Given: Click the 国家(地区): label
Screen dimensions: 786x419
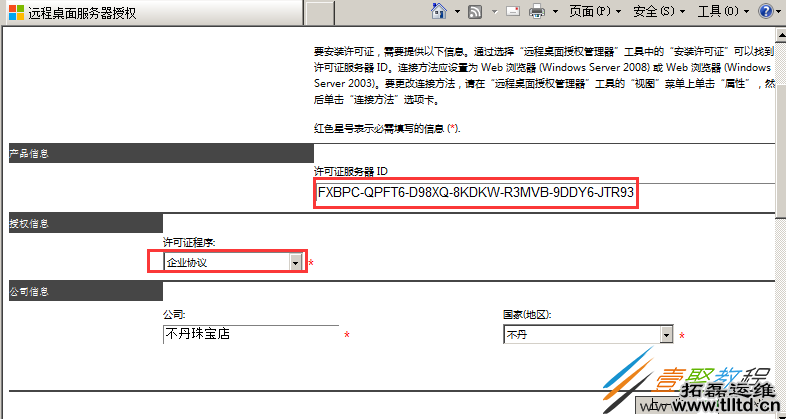Looking at the screenshot, I should [x=527, y=315].
